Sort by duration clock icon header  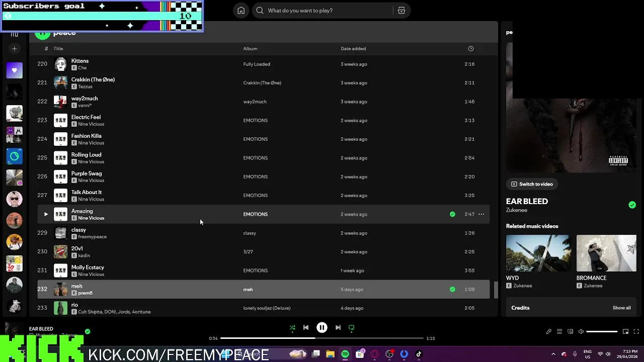click(471, 49)
